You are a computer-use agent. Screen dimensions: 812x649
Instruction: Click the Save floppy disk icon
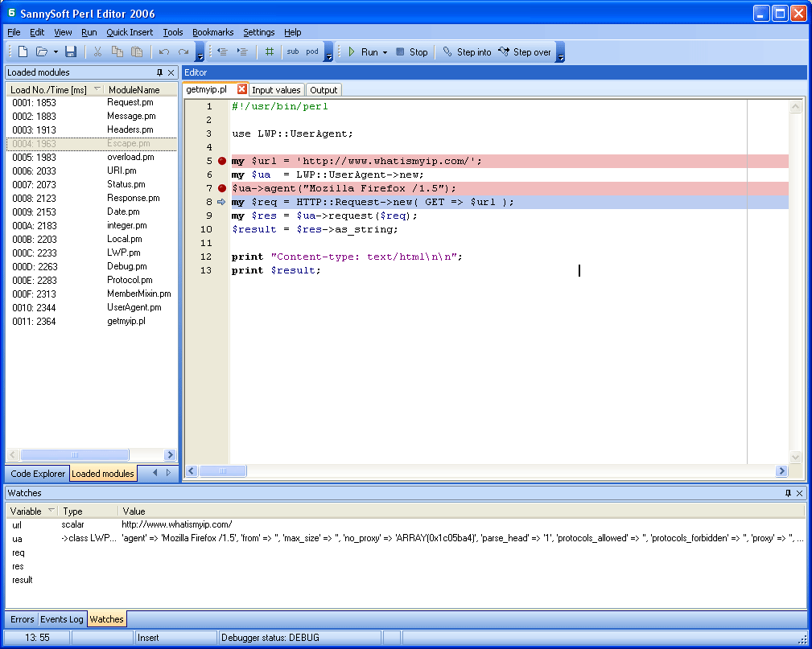click(x=71, y=52)
